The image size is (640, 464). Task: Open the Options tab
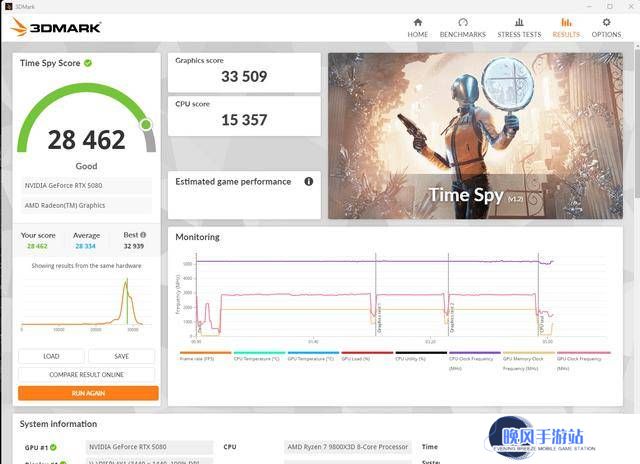pyautogui.click(x=606, y=28)
